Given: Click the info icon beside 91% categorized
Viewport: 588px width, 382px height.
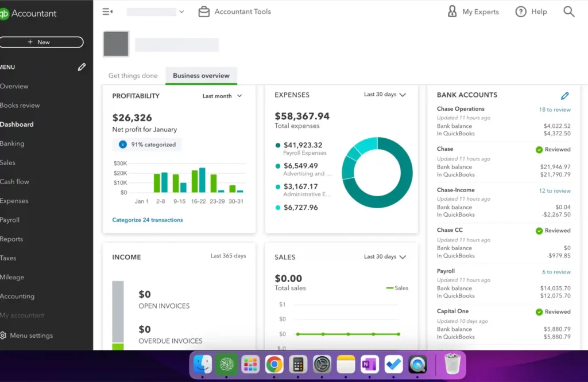Looking at the screenshot, I should [x=123, y=145].
